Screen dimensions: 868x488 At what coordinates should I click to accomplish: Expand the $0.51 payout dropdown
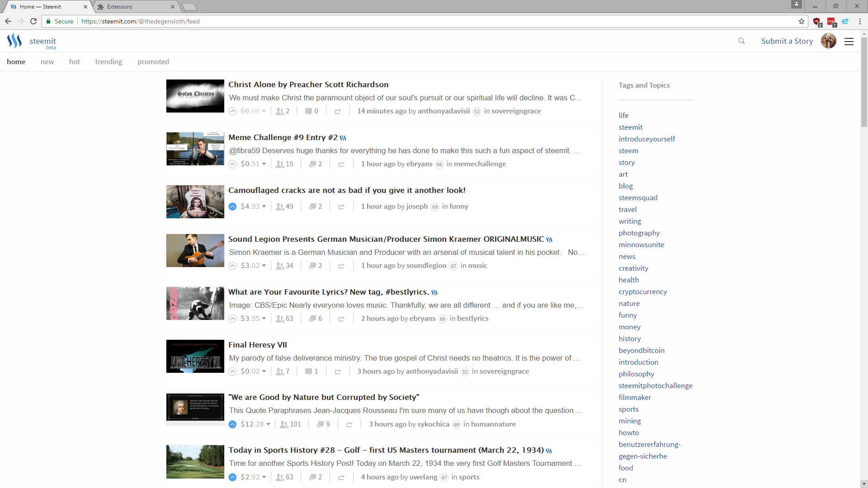pos(253,164)
